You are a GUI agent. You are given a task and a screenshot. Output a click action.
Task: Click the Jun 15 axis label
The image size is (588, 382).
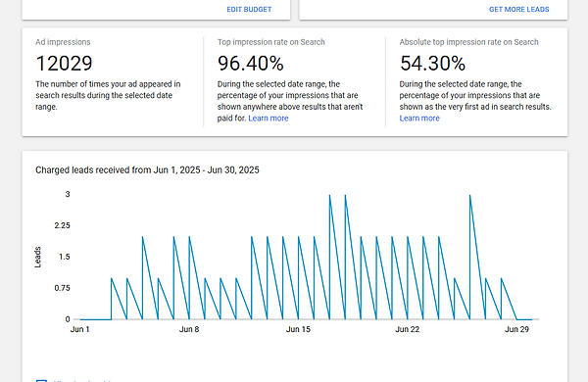pyautogui.click(x=298, y=329)
